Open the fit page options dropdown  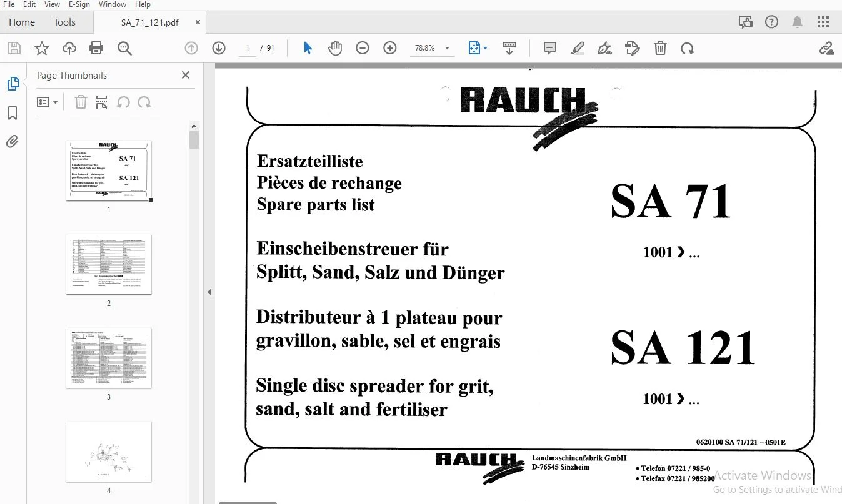[478, 48]
